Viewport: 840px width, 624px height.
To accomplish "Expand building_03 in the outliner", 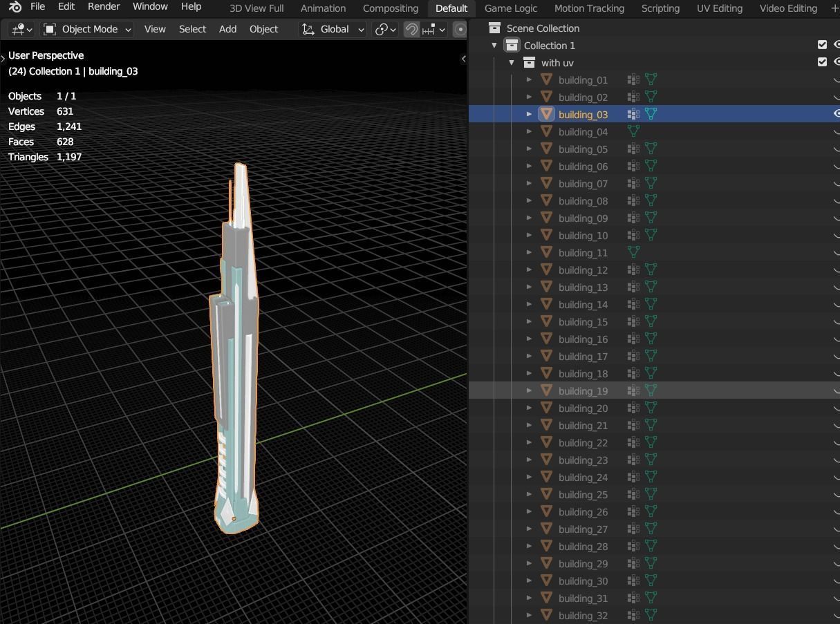I will 529,114.
